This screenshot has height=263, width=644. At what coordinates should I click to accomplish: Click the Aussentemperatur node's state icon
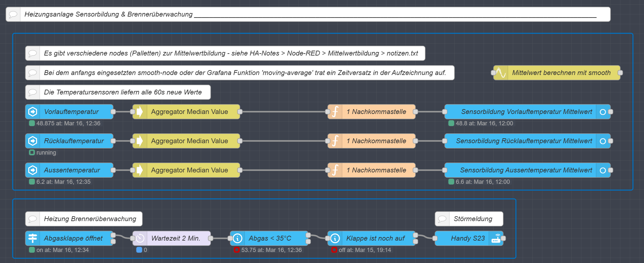tap(33, 170)
